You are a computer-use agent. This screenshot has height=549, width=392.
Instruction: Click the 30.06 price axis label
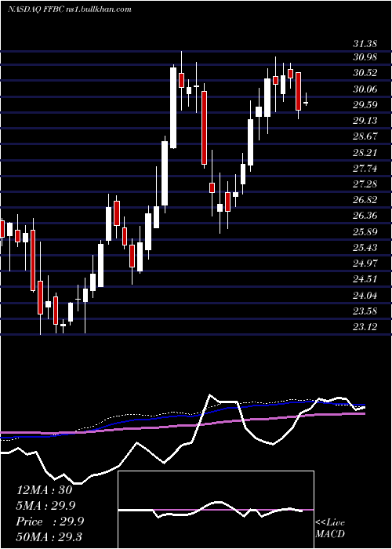(x=365, y=89)
